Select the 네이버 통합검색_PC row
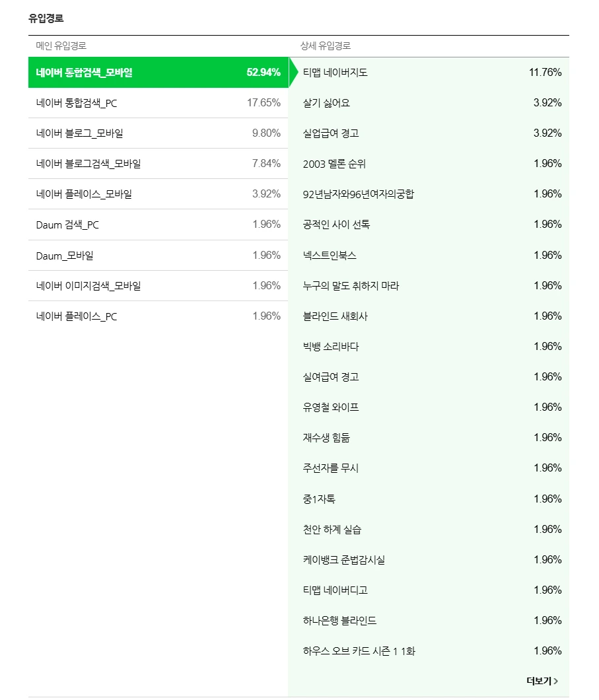This screenshot has width=599, height=700. pyautogui.click(x=158, y=103)
